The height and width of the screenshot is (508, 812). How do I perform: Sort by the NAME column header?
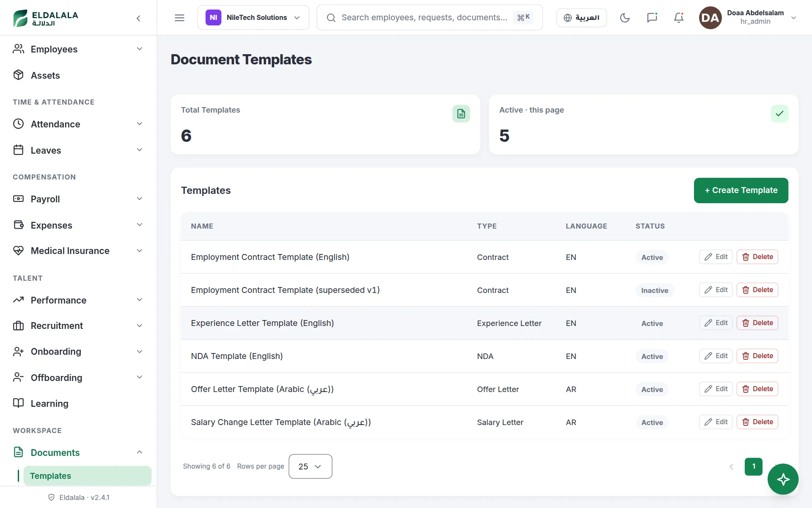(202, 226)
